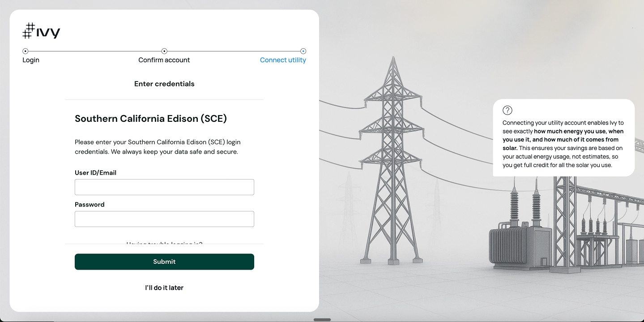
Task: Open the Connect utility step label
Action: tap(283, 60)
